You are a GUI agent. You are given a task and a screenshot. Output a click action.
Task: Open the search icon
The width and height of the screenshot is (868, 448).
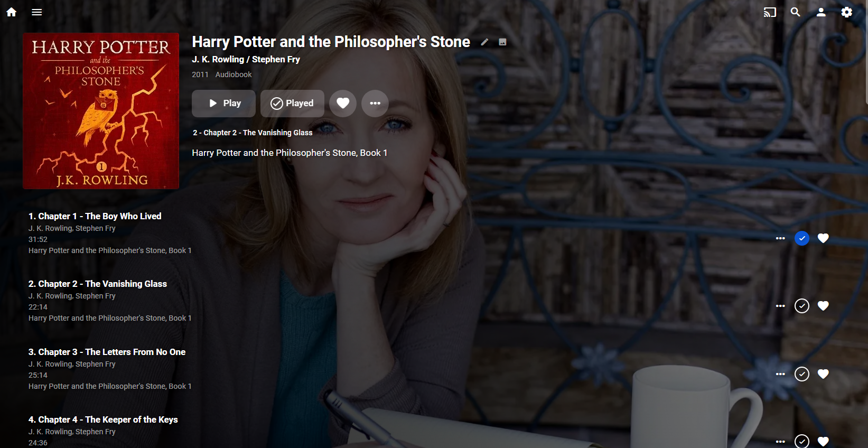[x=795, y=12]
